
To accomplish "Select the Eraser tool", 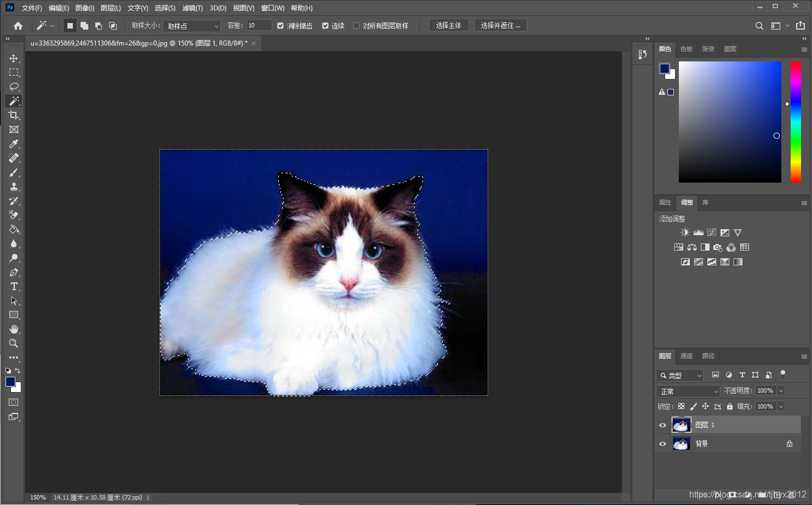I will [x=14, y=215].
